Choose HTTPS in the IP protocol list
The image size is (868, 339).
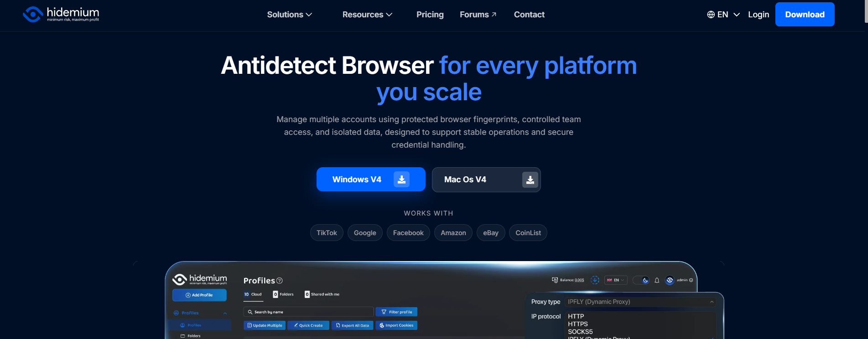pyautogui.click(x=577, y=324)
